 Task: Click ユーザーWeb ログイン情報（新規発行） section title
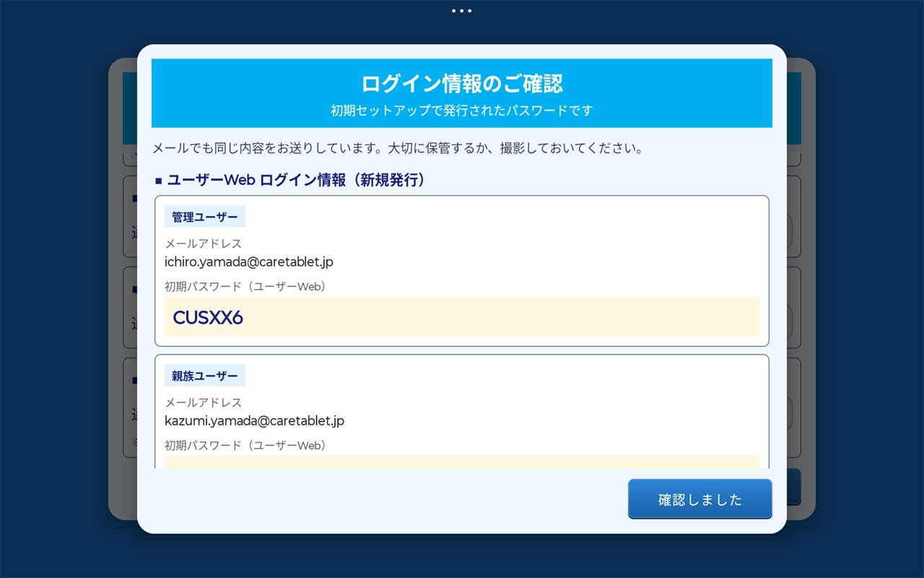291,181
